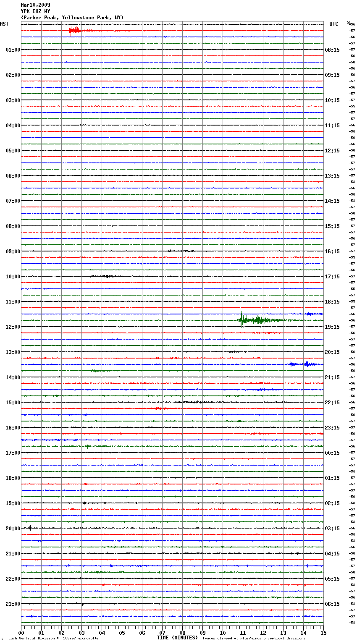This screenshot has width=357, height=644.
Task: Click the black disturbance on the 09:00 trace
Action: [181, 251]
